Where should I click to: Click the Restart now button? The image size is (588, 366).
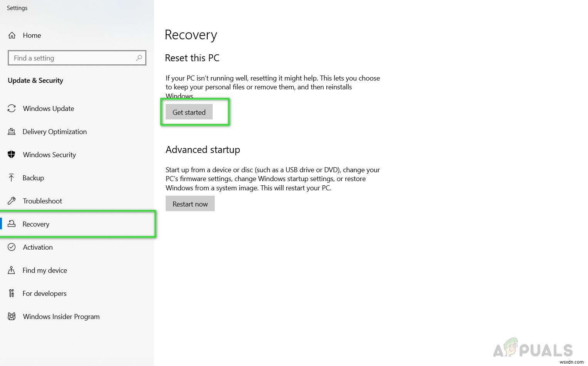190,204
